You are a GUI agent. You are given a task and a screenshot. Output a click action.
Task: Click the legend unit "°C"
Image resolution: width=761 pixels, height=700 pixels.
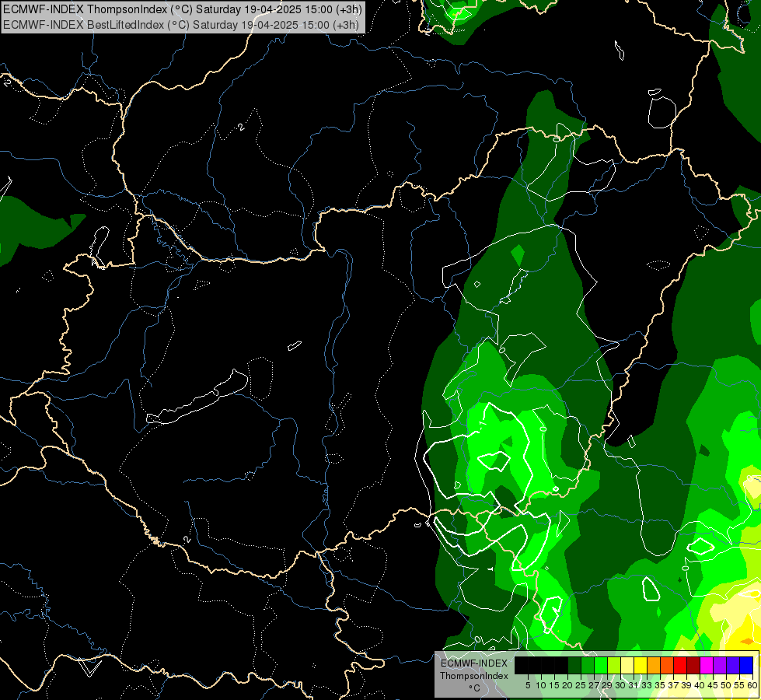(x=475, y=688)
